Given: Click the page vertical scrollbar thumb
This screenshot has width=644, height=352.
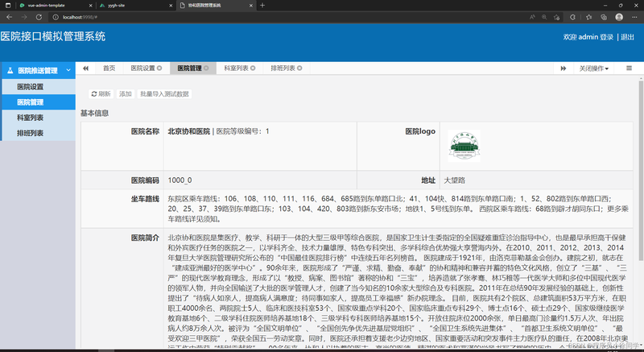Looking at the screenshot, I should point(641,171).
